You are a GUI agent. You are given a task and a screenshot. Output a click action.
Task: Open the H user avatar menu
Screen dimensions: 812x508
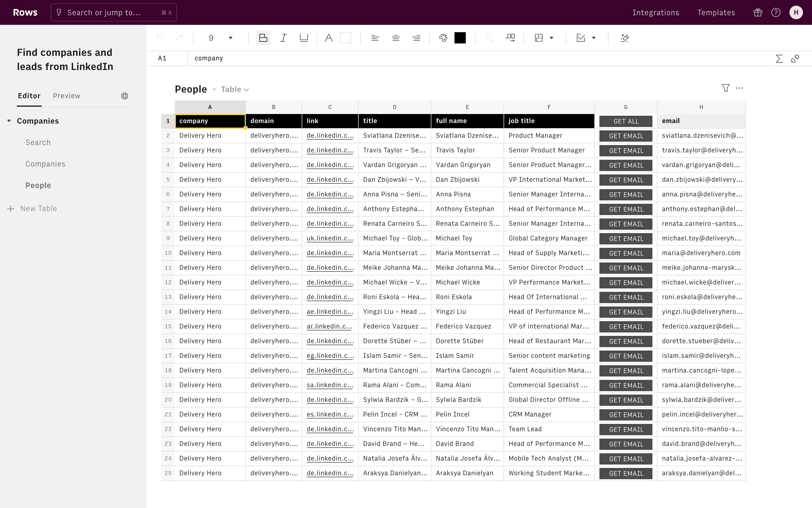coord(796,12)
